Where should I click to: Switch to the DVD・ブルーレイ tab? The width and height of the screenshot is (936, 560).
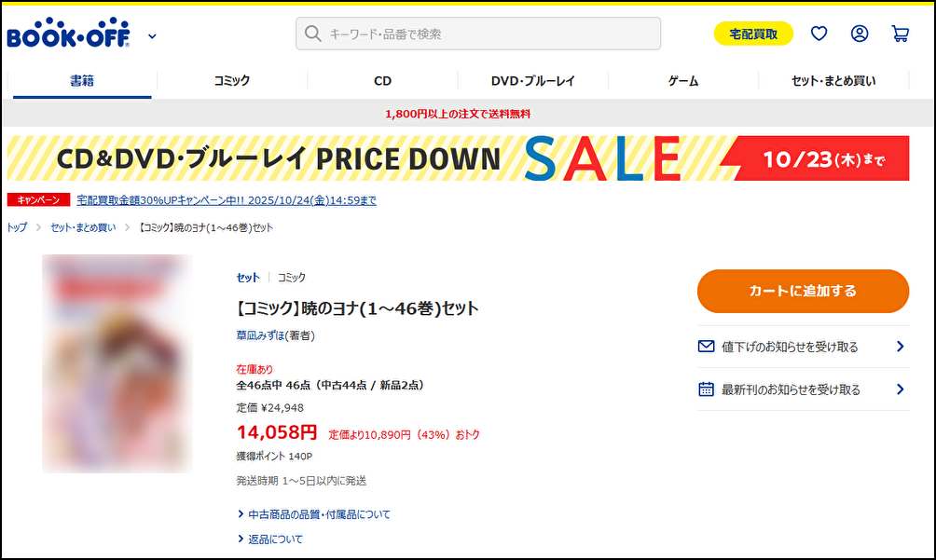[533, 81]
